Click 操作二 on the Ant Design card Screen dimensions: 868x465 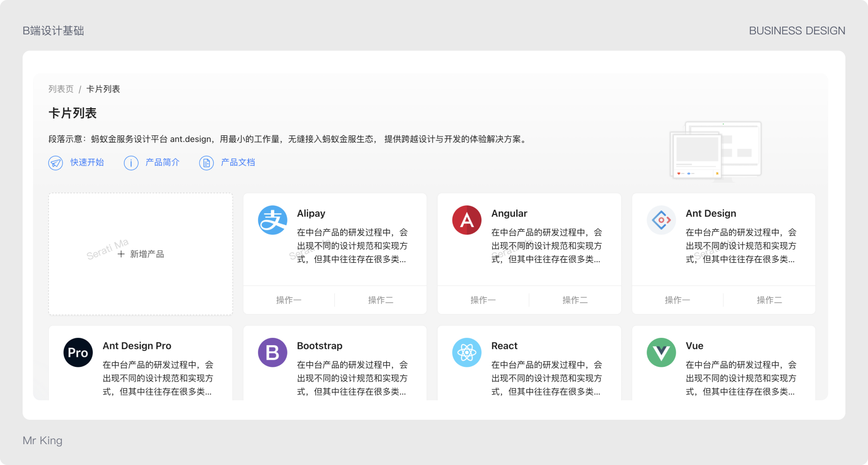tap(769, 300)
